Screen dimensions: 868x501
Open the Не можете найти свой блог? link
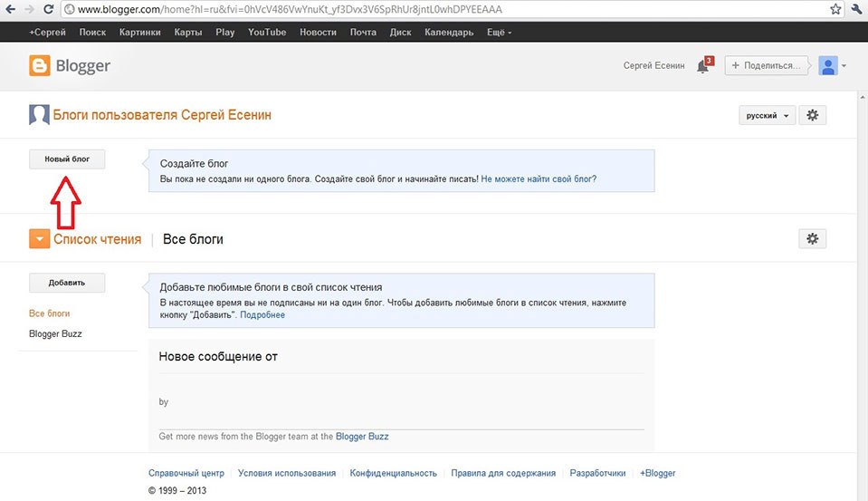tap(539, 179)
